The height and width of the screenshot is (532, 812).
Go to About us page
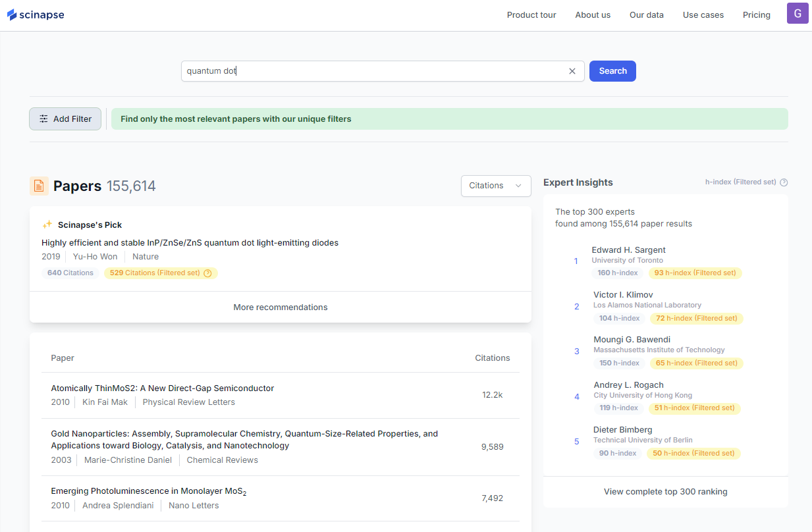593,15
